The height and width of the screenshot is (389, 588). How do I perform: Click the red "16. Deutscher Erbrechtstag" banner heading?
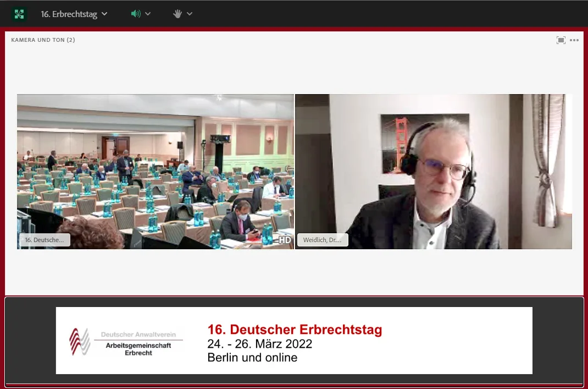295,330
